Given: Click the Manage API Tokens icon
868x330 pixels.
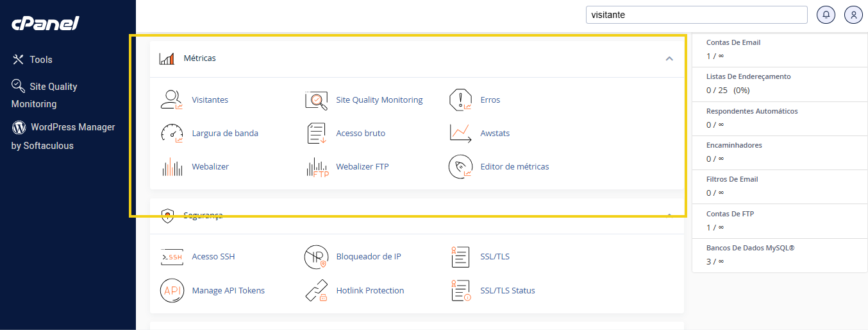Looking at the screenshot, I should (171, 291).
